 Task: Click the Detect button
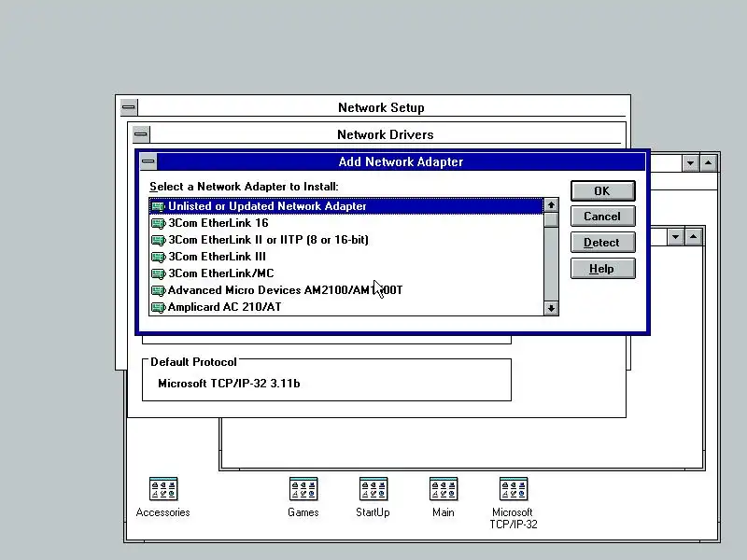coord(602,243)
